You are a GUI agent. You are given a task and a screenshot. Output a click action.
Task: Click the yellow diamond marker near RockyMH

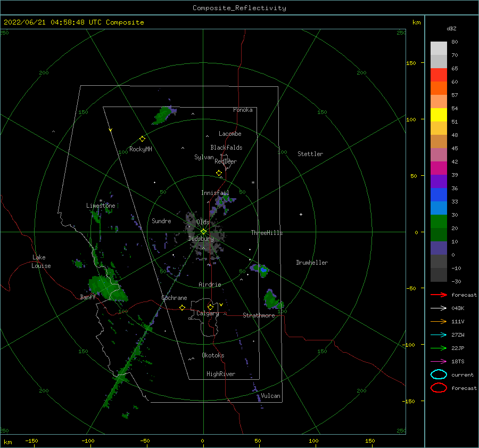point(142,139)
